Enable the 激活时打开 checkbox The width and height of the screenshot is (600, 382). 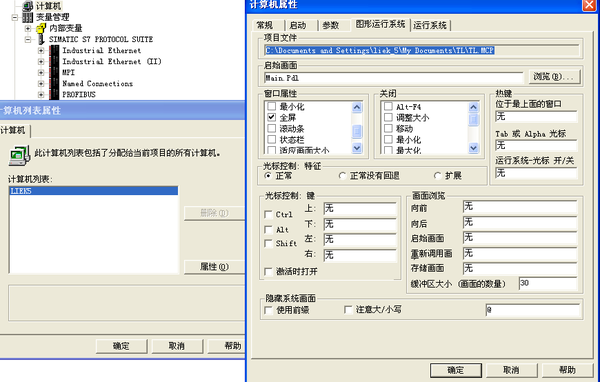268,271
